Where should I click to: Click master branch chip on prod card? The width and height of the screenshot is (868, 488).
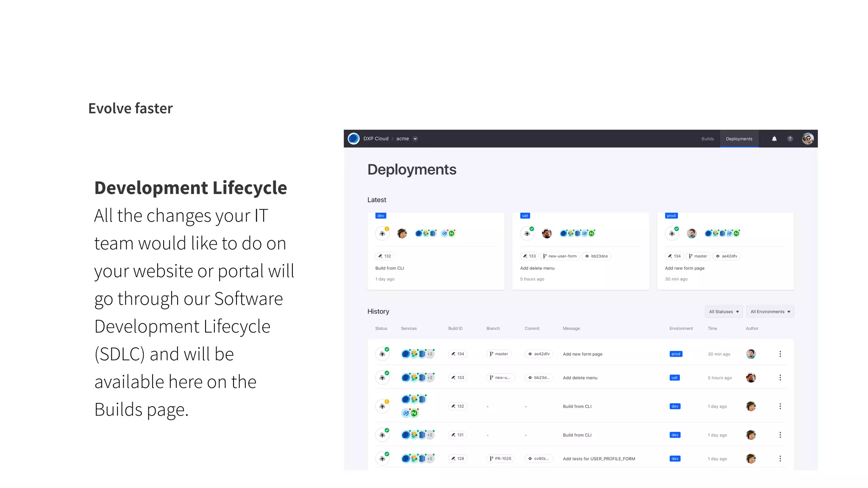698,256
